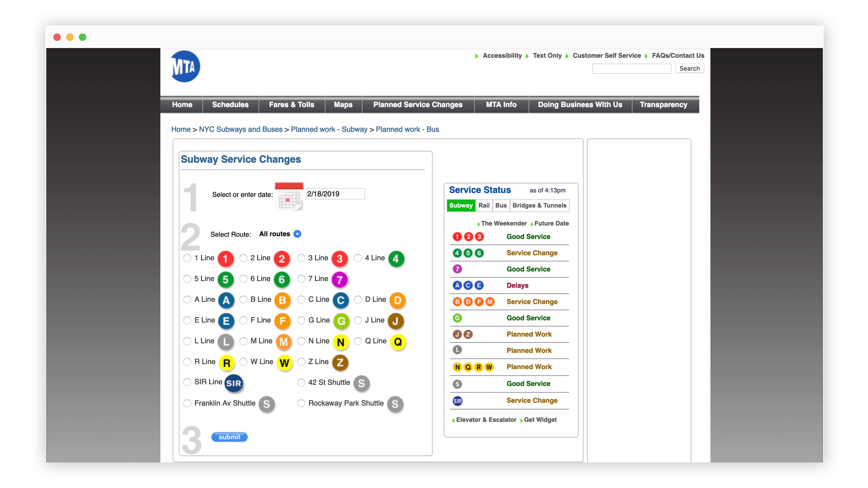Click the date input field showing 2/18/2019

click(335, 194)
